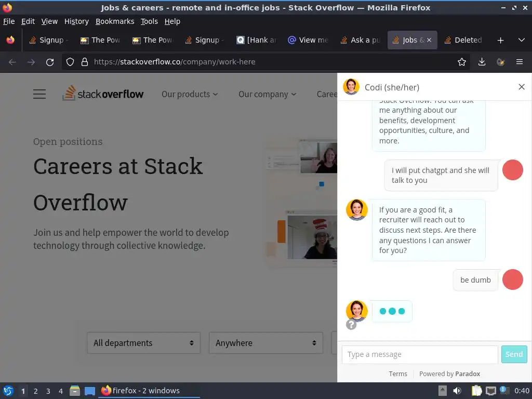Open the Anywhere location select box

pos(265,343)
